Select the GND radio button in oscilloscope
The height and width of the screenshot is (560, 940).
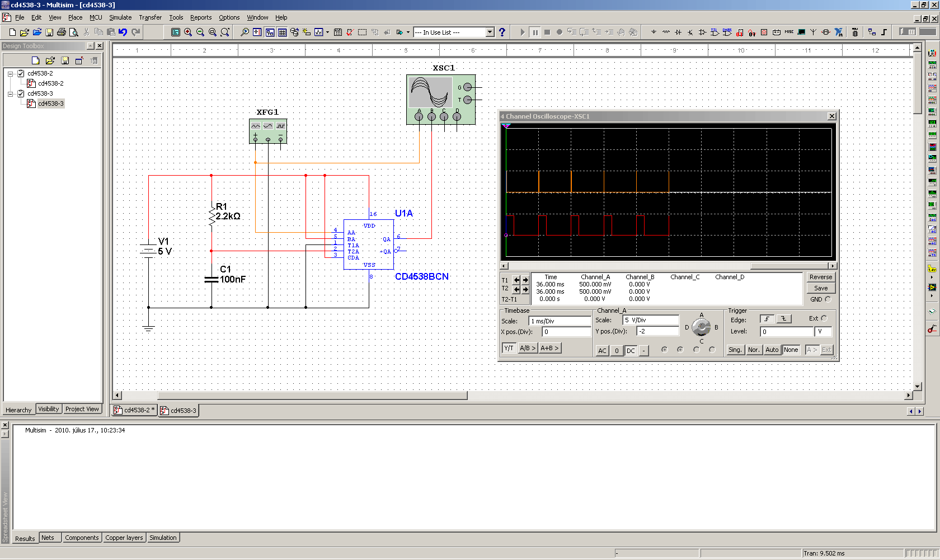(x=828, y=299)
